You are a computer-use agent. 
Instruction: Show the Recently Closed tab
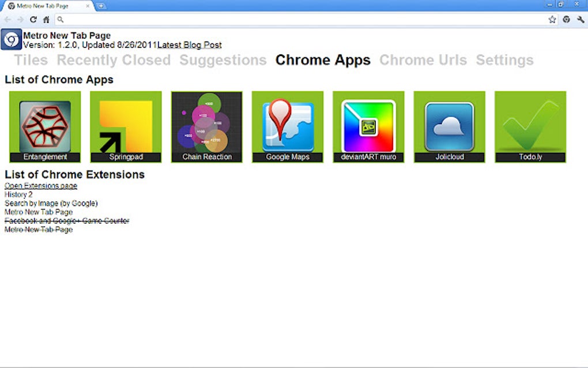[114, 60]
